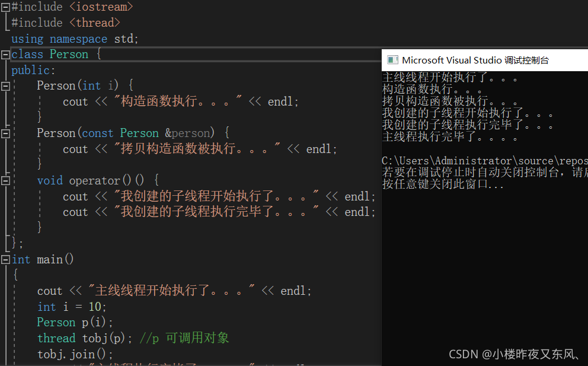Collapse the main function fold marker
The image size is (588, 366).
click(x=4, y=259)
